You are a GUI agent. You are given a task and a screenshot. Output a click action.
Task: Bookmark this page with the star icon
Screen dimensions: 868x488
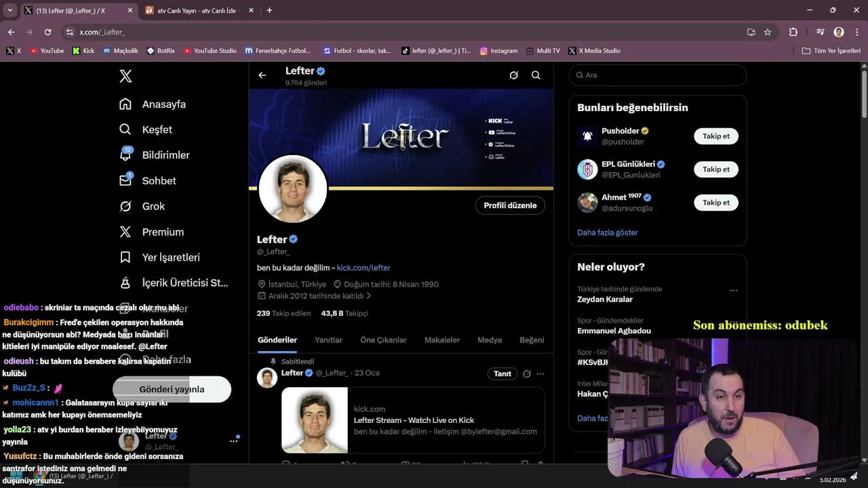pos(768,32)
